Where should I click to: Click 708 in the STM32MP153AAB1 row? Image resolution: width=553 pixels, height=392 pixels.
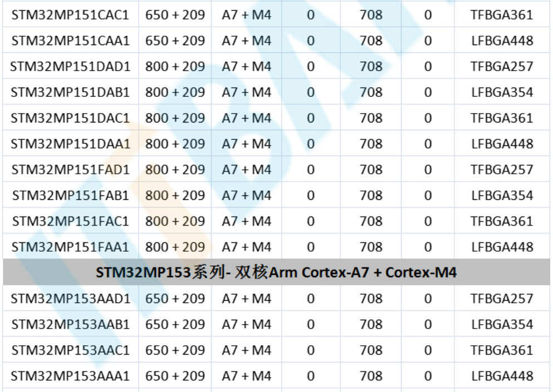tap(371, 324)
